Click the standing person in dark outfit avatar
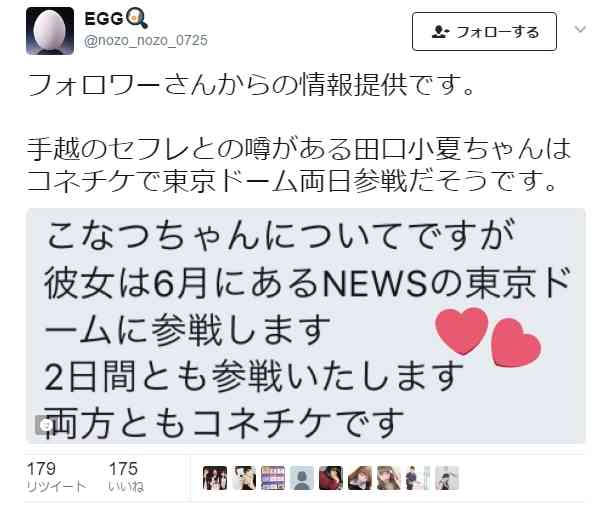This screenshot has height=507, width=604. click(418, 478)
